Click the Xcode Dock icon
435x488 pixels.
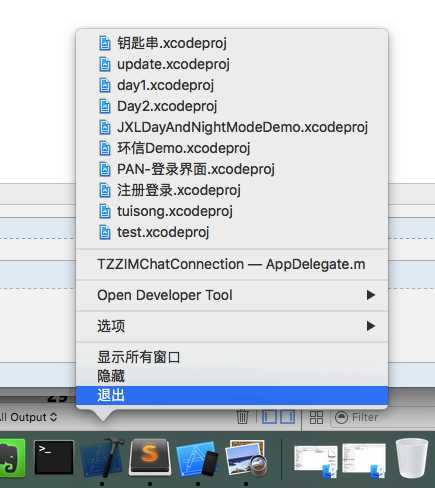click(102, 457)
